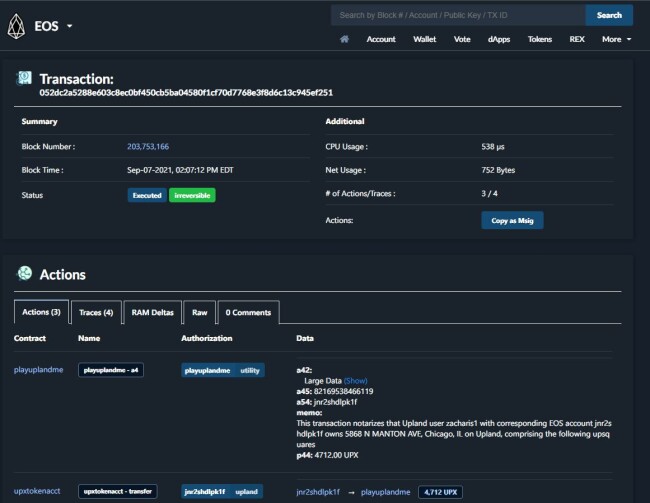Viewport: 650px width, 503px height.
Task: Switch to the Actions (3) tab
Action: [x=41, y=312]
